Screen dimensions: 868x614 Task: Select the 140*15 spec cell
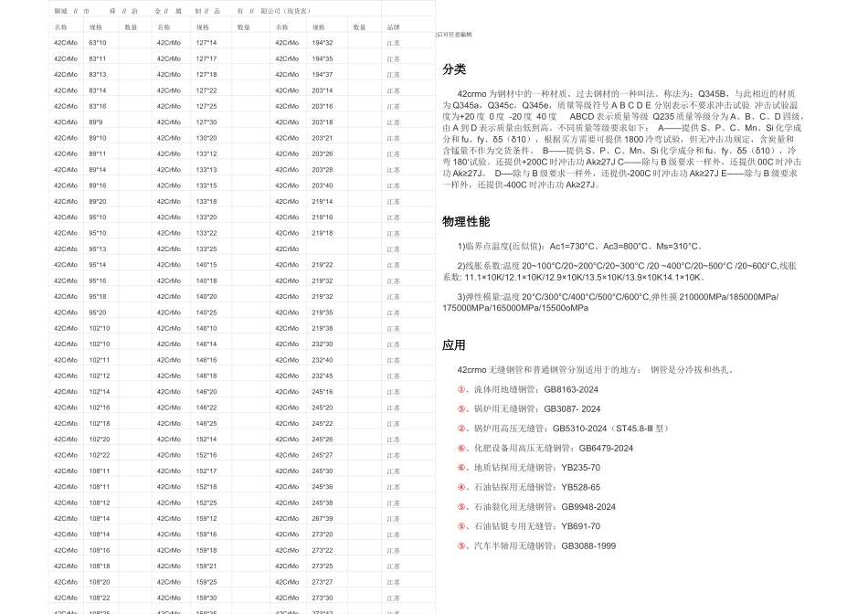click(x=206, y=265)
